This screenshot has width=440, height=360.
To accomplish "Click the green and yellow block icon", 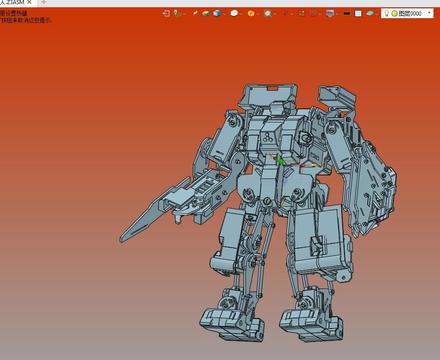I will (206, 13).
